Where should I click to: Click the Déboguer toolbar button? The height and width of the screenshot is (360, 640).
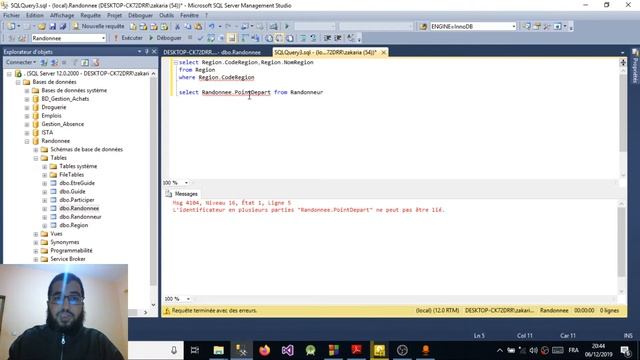click(165, 38)
